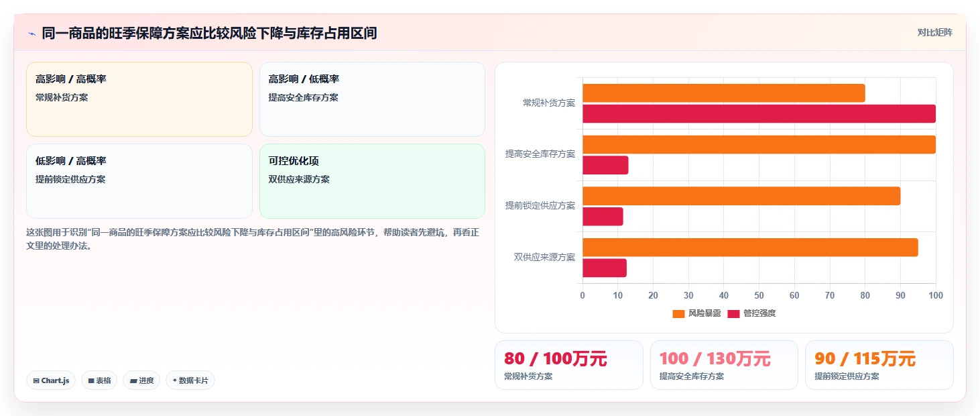Click the red 管控强度 bar for 常规补货方案

(759, 114)
